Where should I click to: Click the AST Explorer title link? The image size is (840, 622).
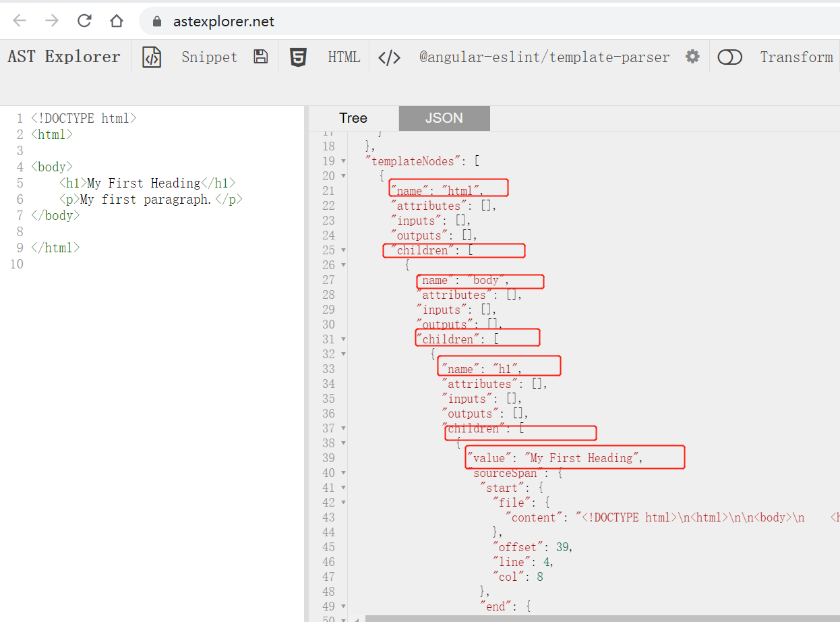[x=64, y=57]
